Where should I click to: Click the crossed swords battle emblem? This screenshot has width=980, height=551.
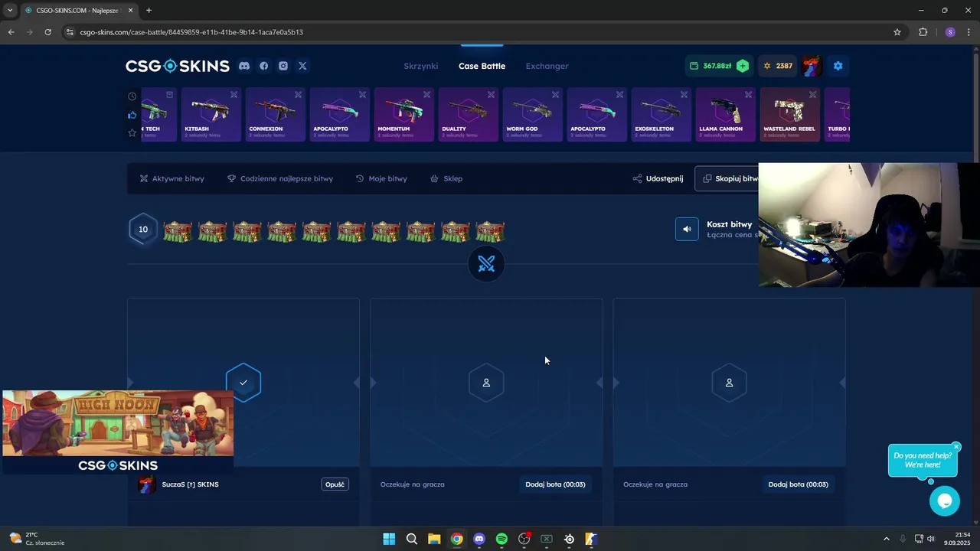click(486, 265)
